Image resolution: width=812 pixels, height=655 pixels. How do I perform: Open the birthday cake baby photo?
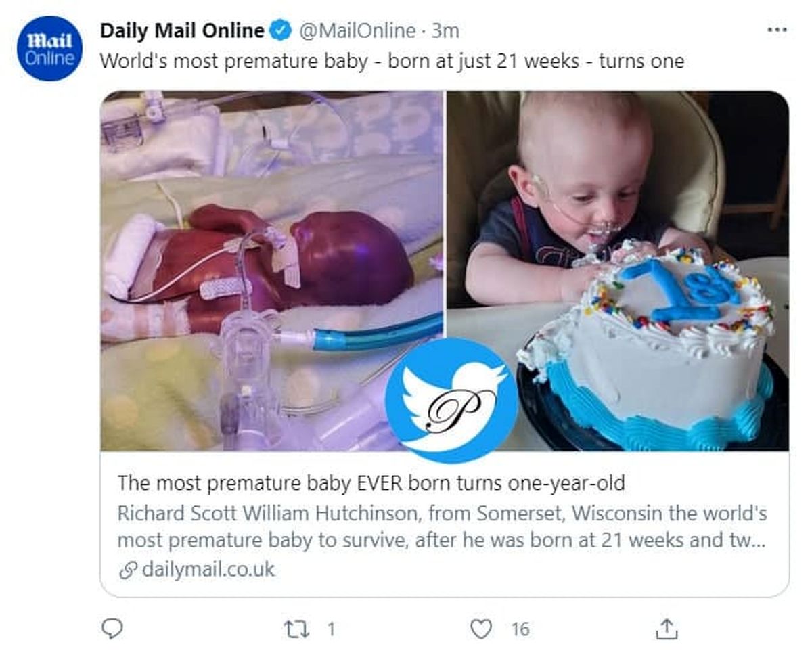pyautogui.click(x=617, y=271)
